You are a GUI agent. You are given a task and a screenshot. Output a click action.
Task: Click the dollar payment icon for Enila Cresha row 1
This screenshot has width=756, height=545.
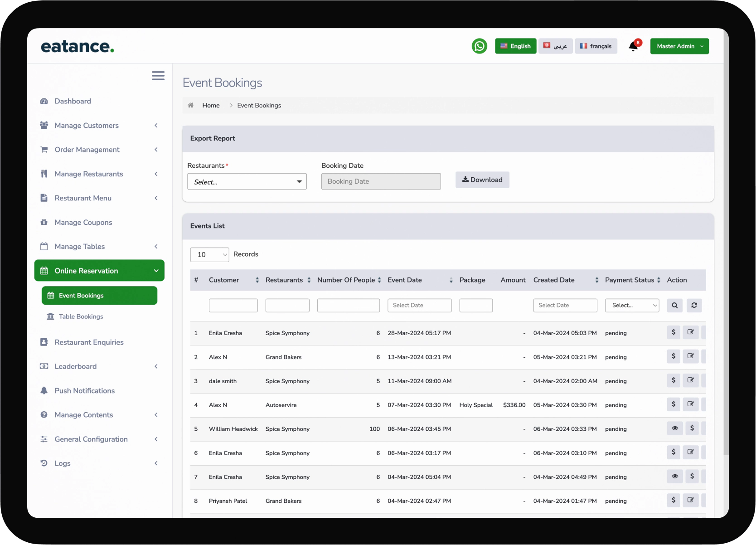point(674,332)
